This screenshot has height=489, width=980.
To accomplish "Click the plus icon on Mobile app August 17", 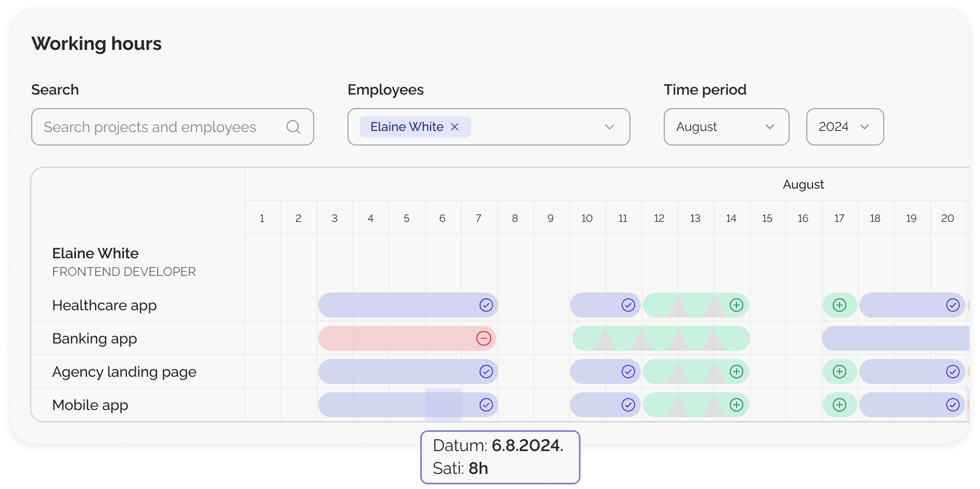I will pos(840,404).
